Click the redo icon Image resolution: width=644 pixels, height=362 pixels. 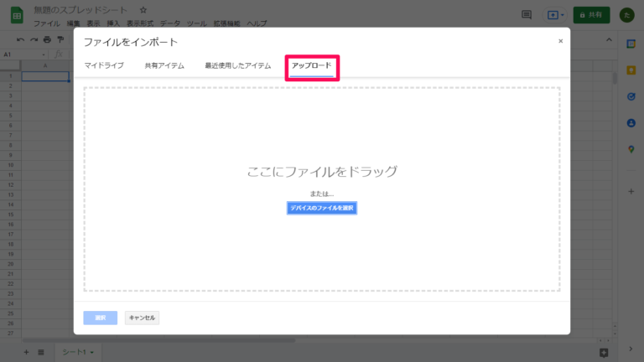click(x=34, y=40)
